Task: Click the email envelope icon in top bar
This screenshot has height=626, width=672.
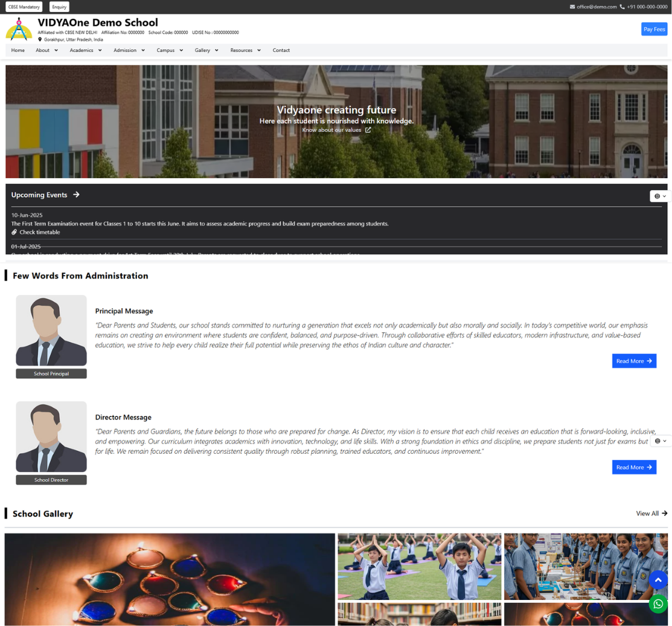Action: [572, 7]
